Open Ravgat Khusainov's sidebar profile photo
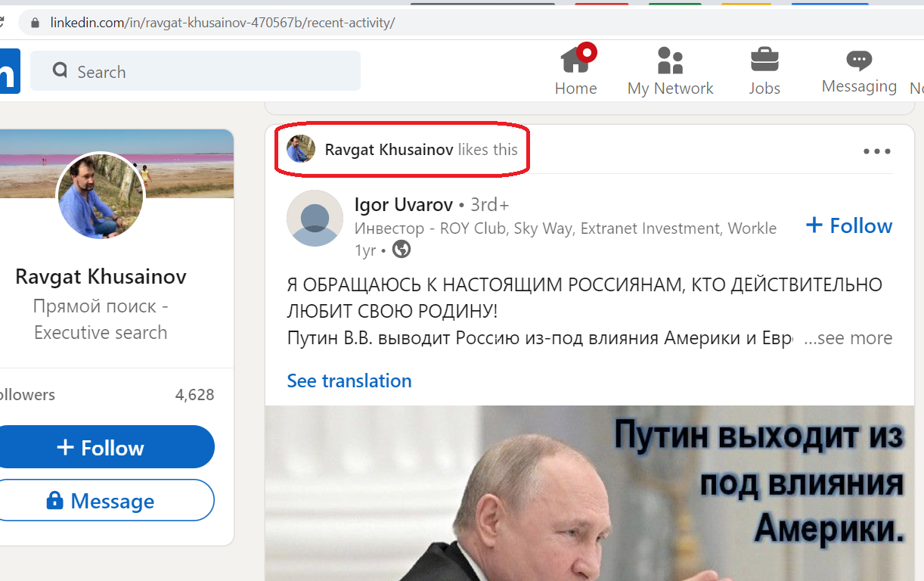Viewport: 924px width, 581px height. coord(101,195)
